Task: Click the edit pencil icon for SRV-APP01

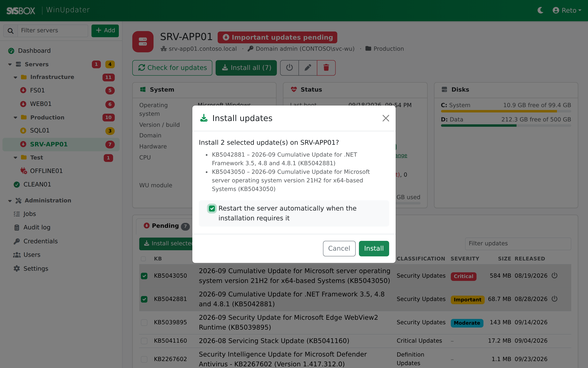Action: (308, 68)
